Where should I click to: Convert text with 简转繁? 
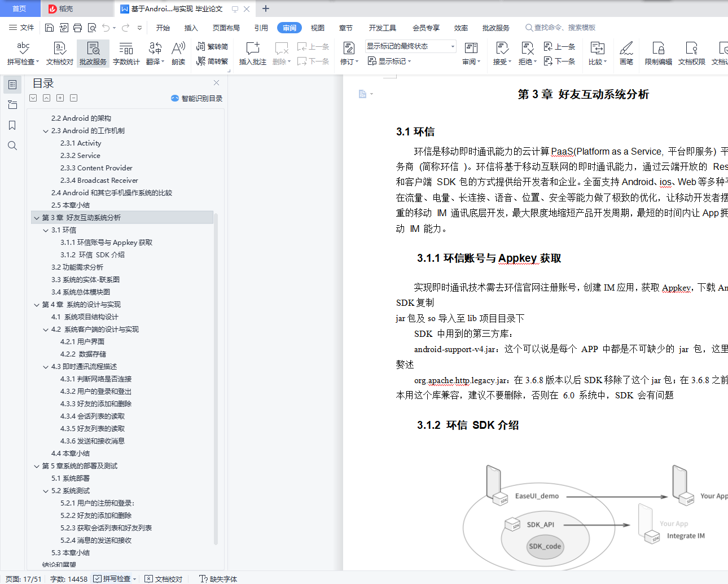pos(212,61)
